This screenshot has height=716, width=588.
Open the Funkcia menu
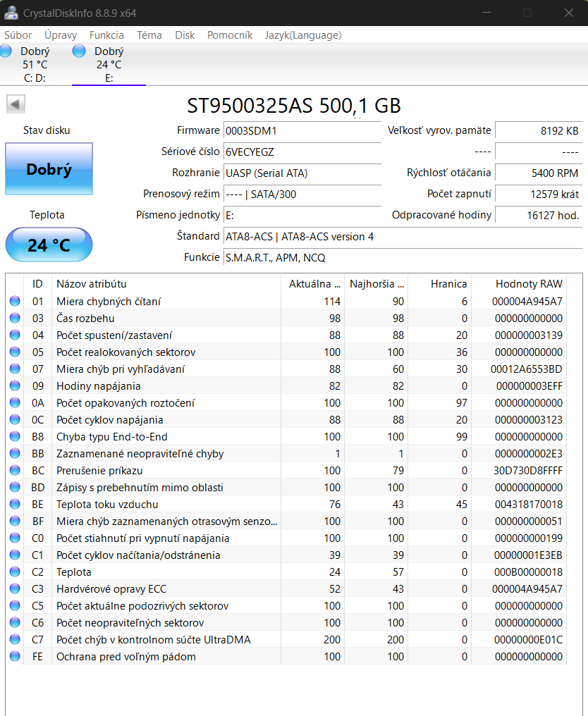106,35
